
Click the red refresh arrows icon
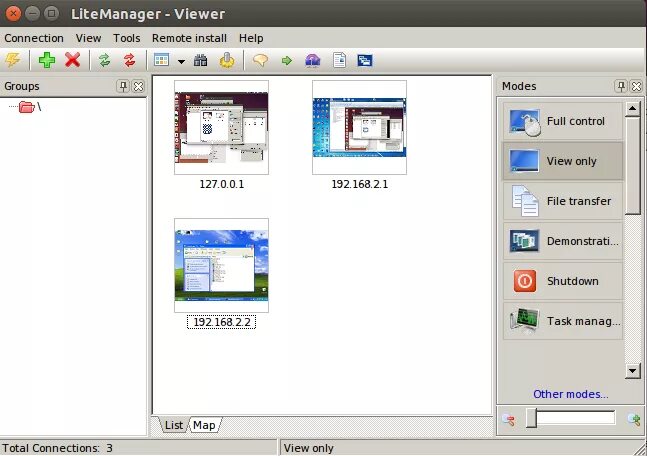pyautogui.click(x=130, y=60)
